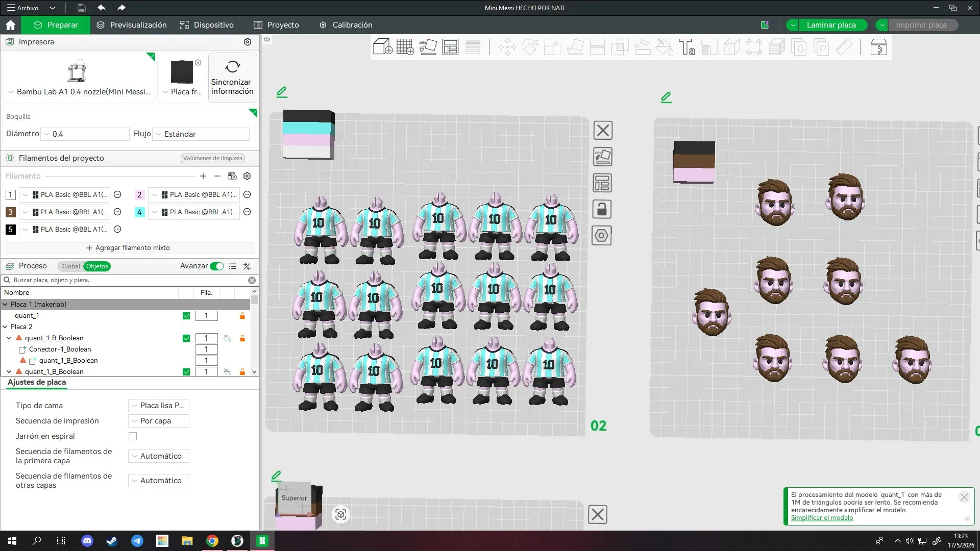Remove a filament with the minus icon
The image size is (980, 551).
tap(217, 176)
